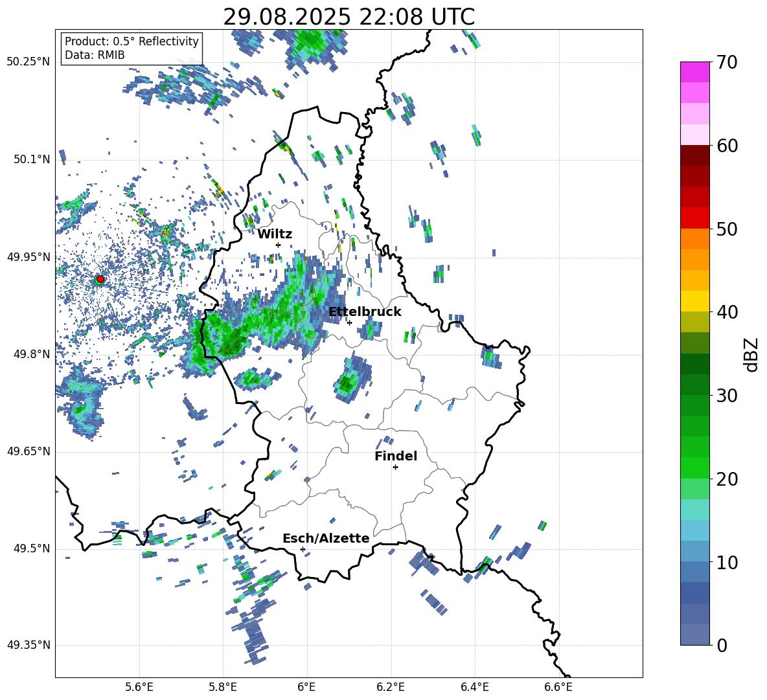Screen dimensions: 767x700
Task: Click the timestamp title 29.08.2025 22:08 UTC
Action: [x=349, y=17]
